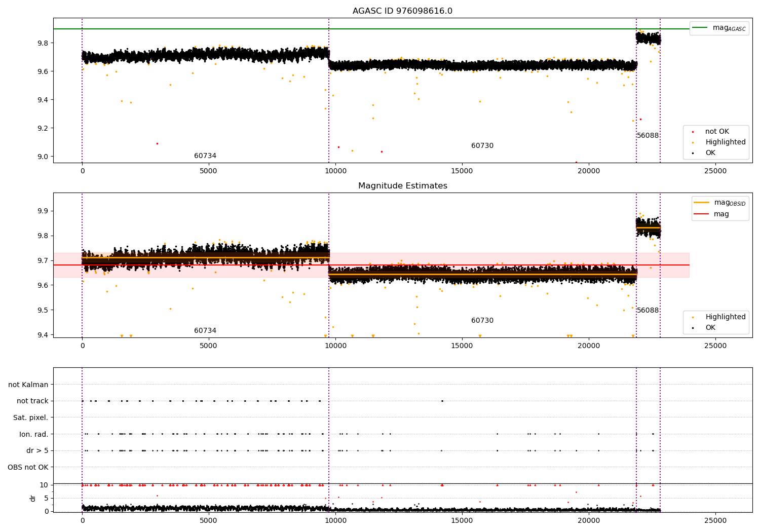Click the 'Magnitude Estimates' plot title
Image resolution: width=760 pixels, height=532 pixels.
(402, 186)
